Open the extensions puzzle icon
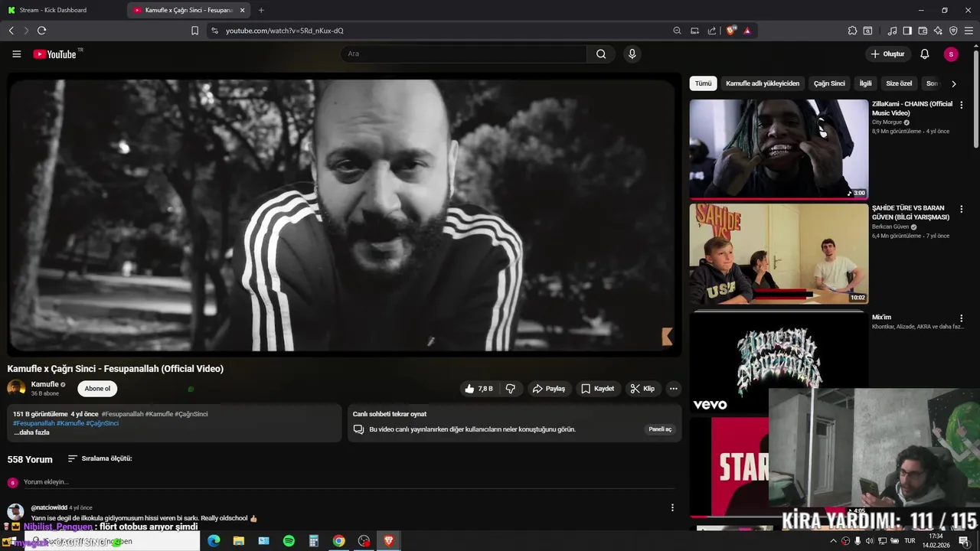The image size is (980, 551). click(x=852, y=31)
